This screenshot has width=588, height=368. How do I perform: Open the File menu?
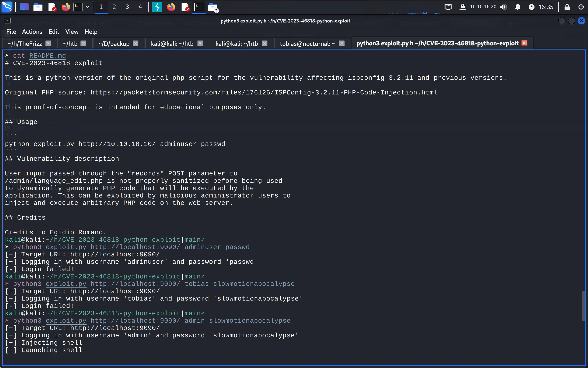11,32
